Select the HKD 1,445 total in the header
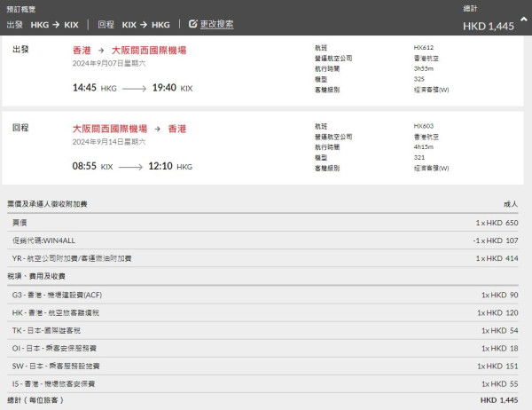 (x=489, y=26)
